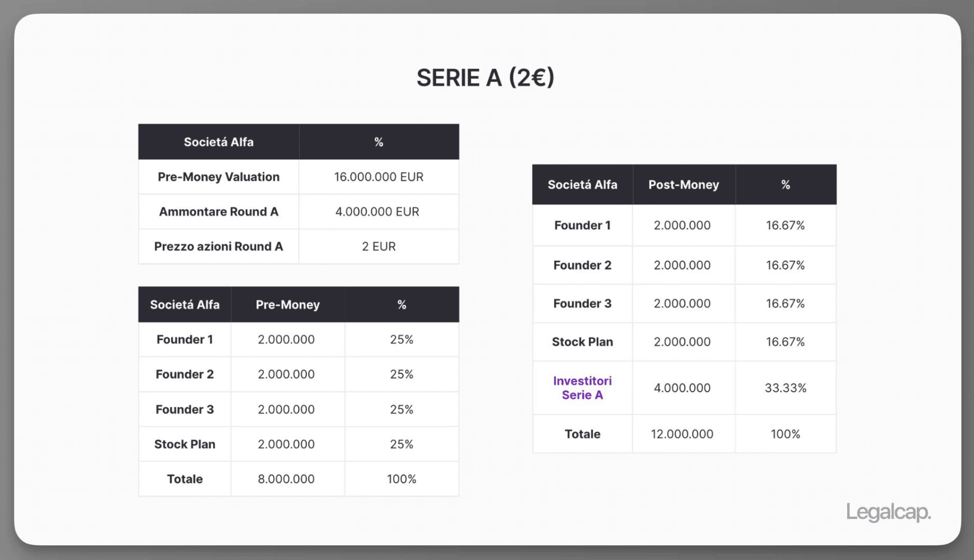Image resolution: width=974 pixels, height=560 pixels.
Task: Click 'Stock Plan' in the Post-Money table
Action: (582, 342)
